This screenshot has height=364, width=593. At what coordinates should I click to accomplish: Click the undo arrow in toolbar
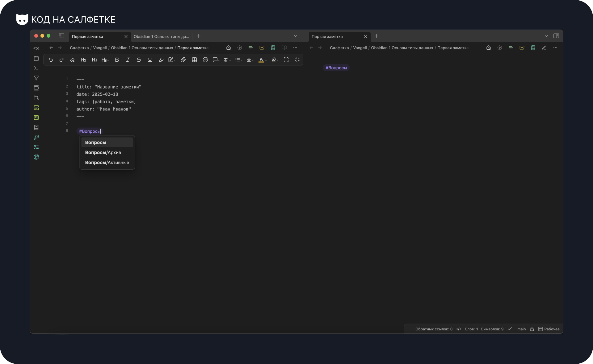(51, 60)
